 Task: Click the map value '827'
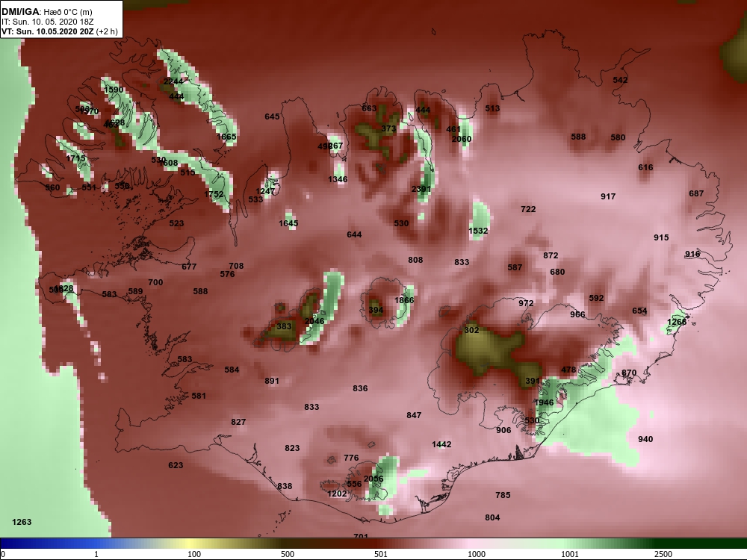pyautogui.click(x=238, y=423)
